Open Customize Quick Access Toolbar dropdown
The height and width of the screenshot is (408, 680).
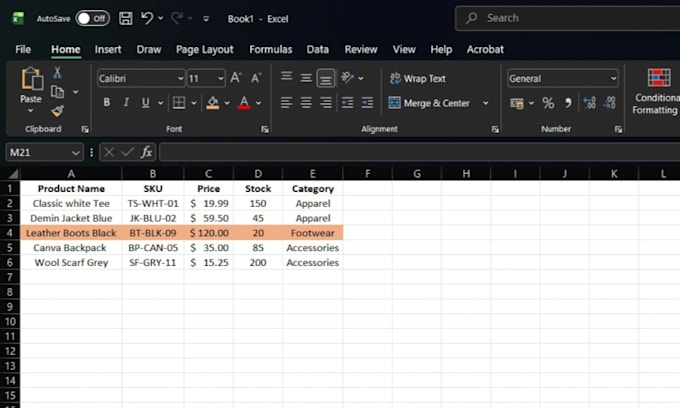206,19
